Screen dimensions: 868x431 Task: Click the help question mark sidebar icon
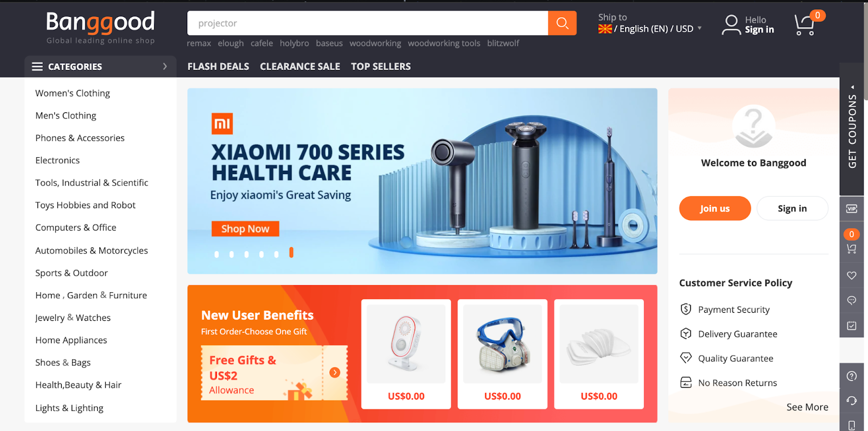(852, 376)
